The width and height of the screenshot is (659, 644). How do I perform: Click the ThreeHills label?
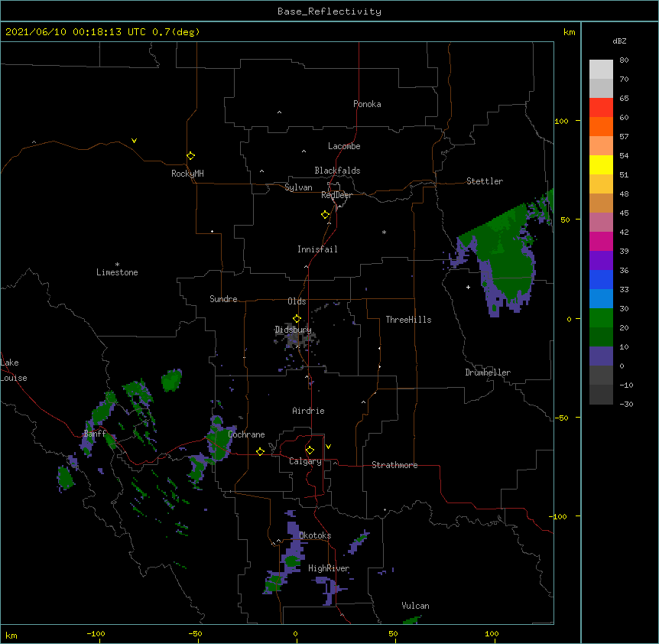pyautogui.click(x=408, y=320)
